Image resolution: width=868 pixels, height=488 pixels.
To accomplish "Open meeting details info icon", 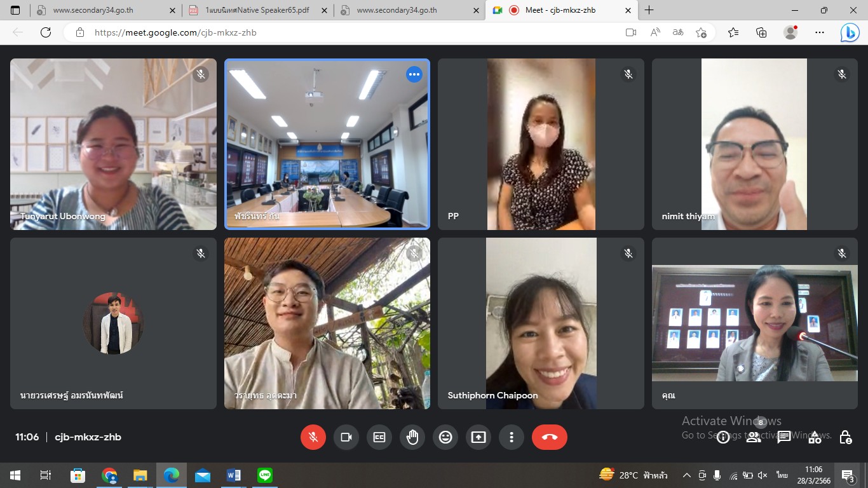I will pos(723,437).
